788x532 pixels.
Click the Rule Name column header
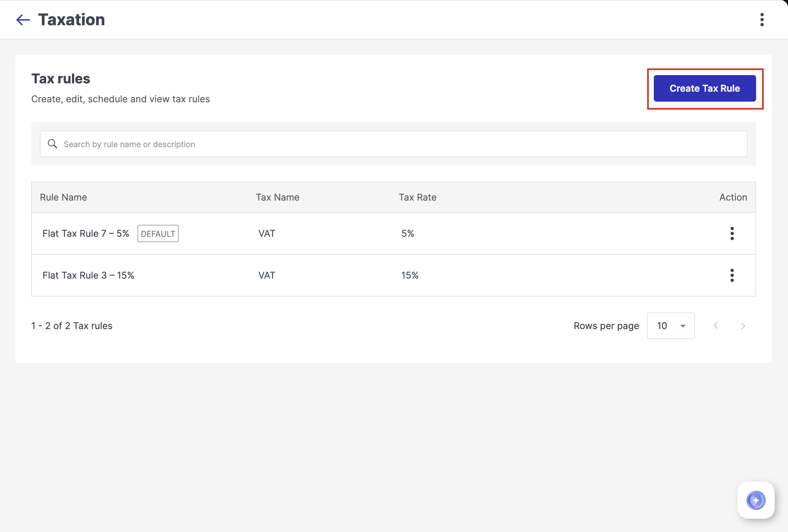pyautogui.click(x=63, y=198)
